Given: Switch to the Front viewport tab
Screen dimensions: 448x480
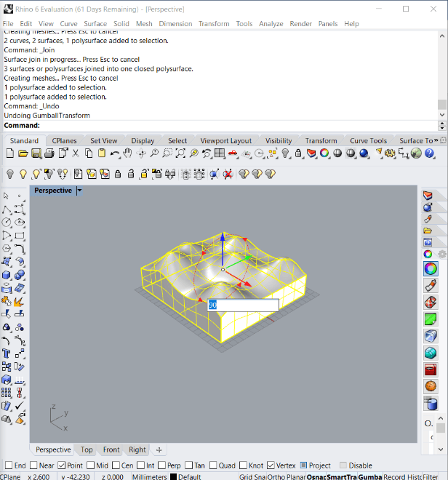Looking at the screenshot, I should (111, 449).
